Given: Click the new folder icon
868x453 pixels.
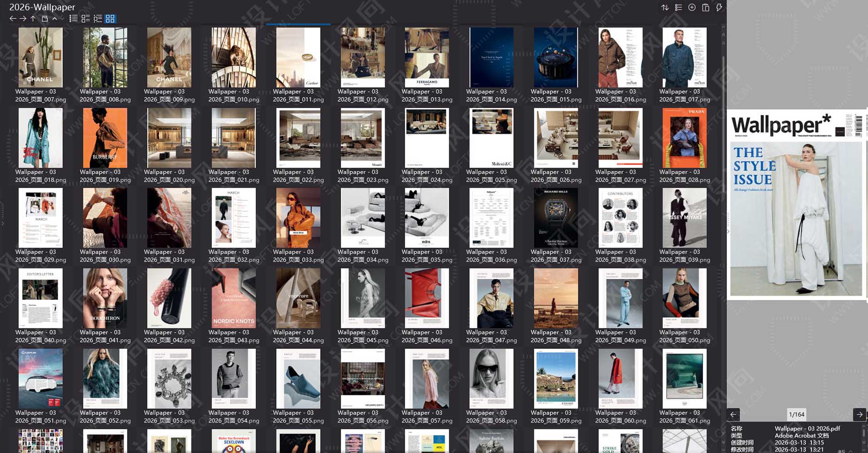Looking at the screenshot, I should pos(44,19).
